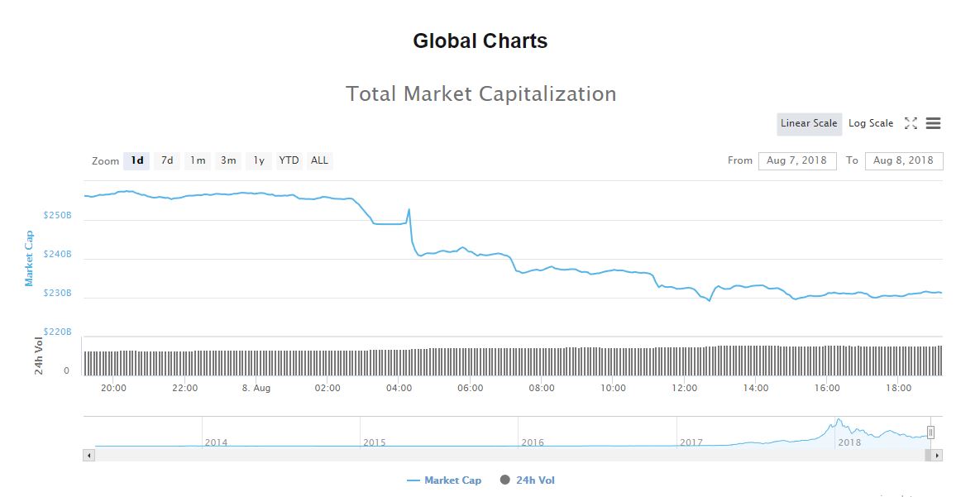The height and width of the screenshot is (497, 980).
Task: Choose the 1y zoom option
Action: tap(259, 160)
